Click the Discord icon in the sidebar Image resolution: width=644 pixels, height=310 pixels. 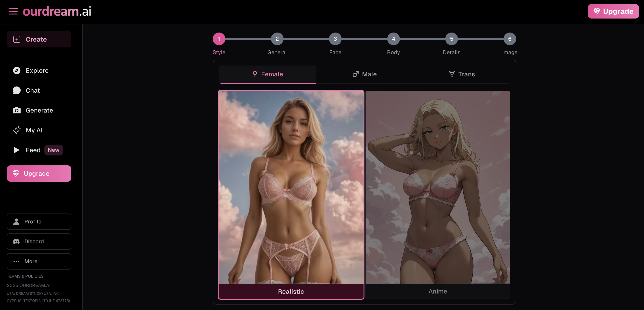16,242
